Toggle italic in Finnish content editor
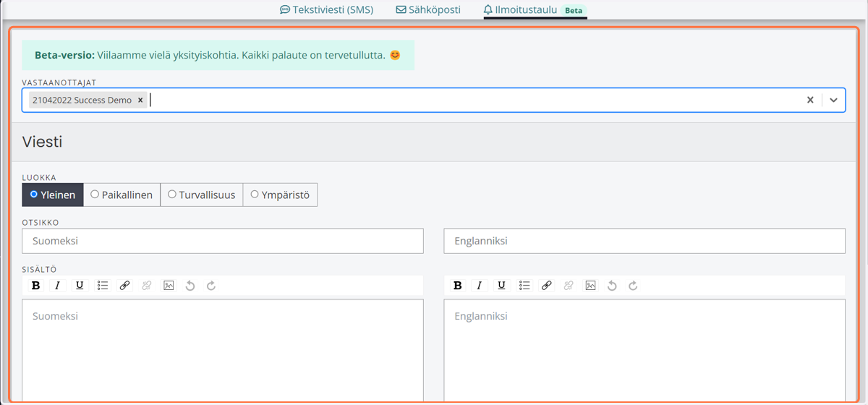 [58, 286]
